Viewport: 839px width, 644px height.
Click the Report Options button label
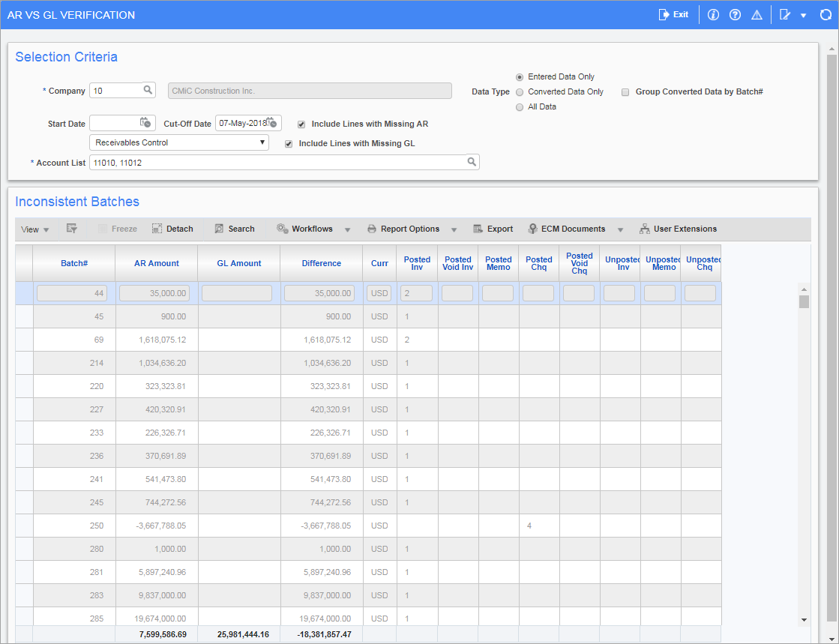point(410,229)
